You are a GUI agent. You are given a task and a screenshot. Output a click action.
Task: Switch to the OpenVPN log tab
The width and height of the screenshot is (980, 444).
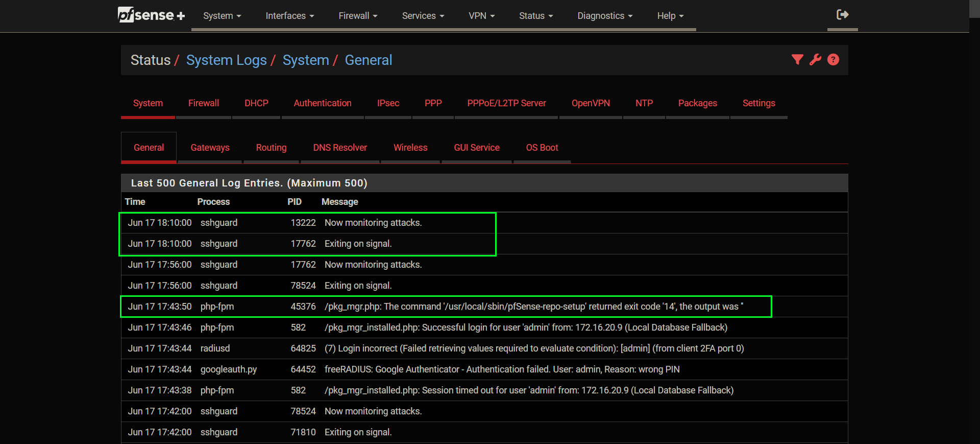coord(591,103)
